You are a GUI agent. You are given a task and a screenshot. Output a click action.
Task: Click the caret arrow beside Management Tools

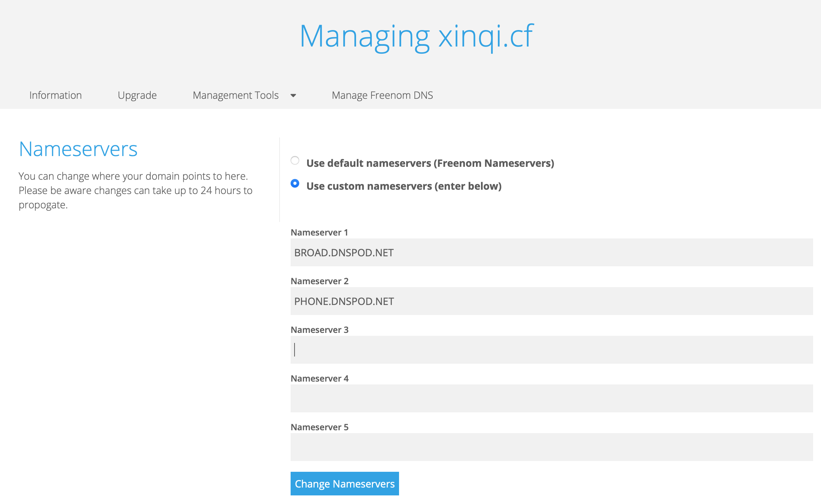(x=293, y=96)
